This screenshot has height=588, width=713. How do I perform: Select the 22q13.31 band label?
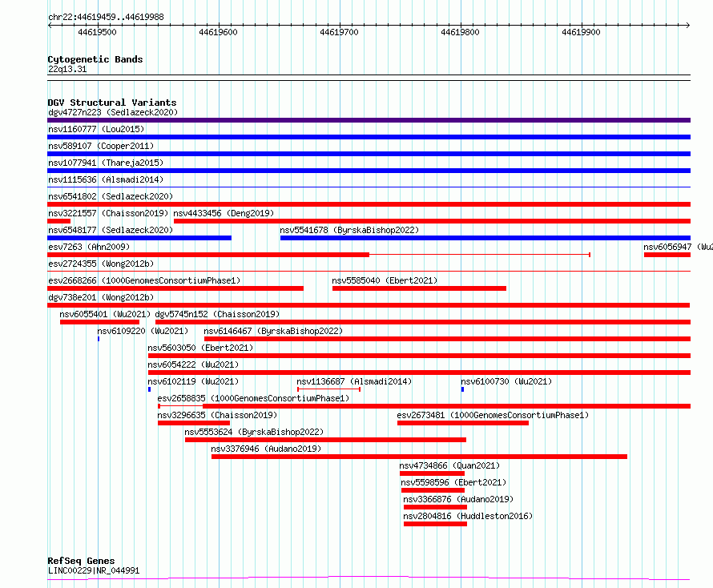point(67,69)
